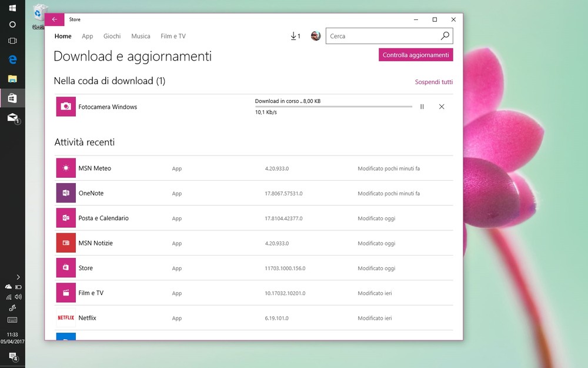
Task: Open File Explorer from the taskbar
Action: coord(12,79)
